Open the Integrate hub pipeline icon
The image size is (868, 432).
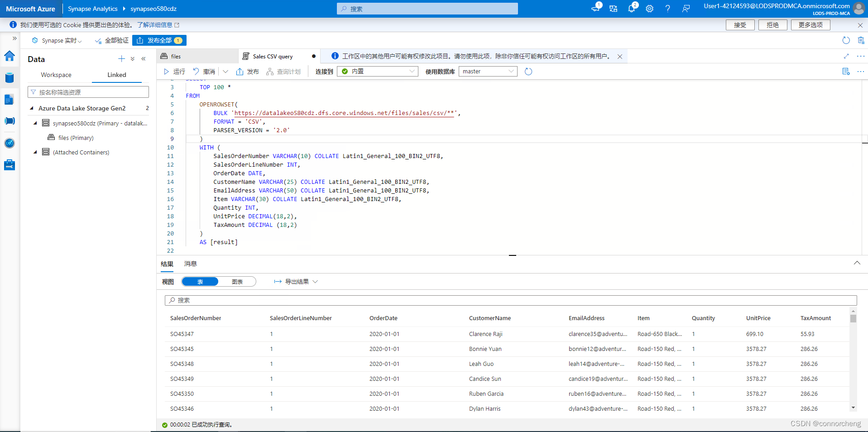[10, 121]
